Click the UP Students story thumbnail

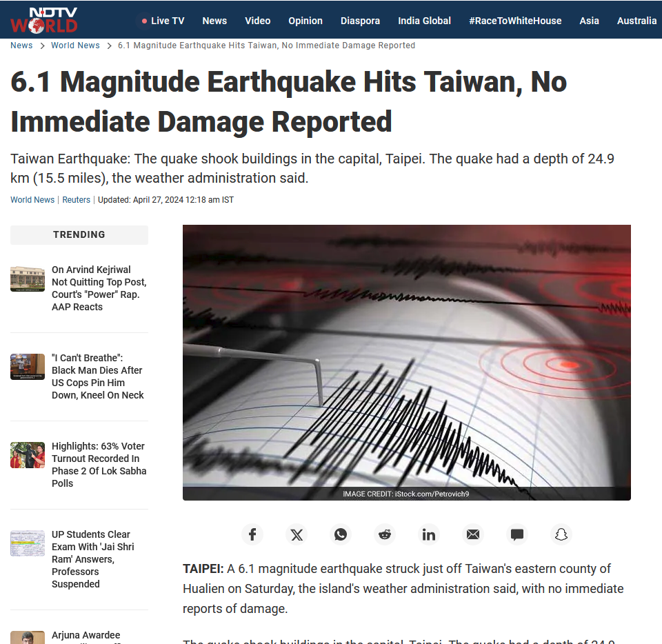click(28, 543)
